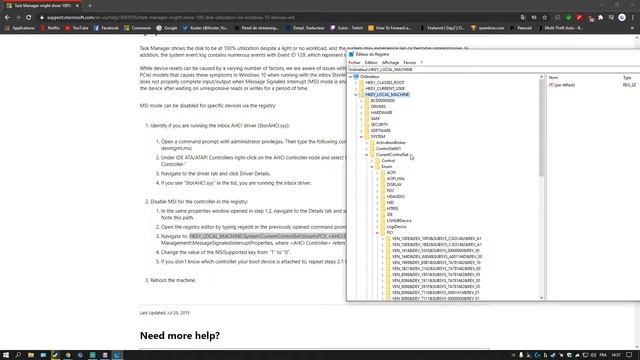Expand the HARDWARE key

coord(361,113)
